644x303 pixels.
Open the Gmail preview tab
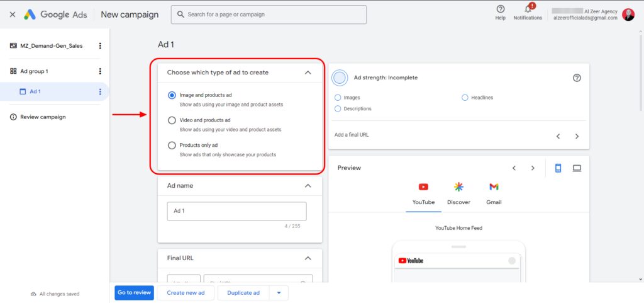point(494,194)
